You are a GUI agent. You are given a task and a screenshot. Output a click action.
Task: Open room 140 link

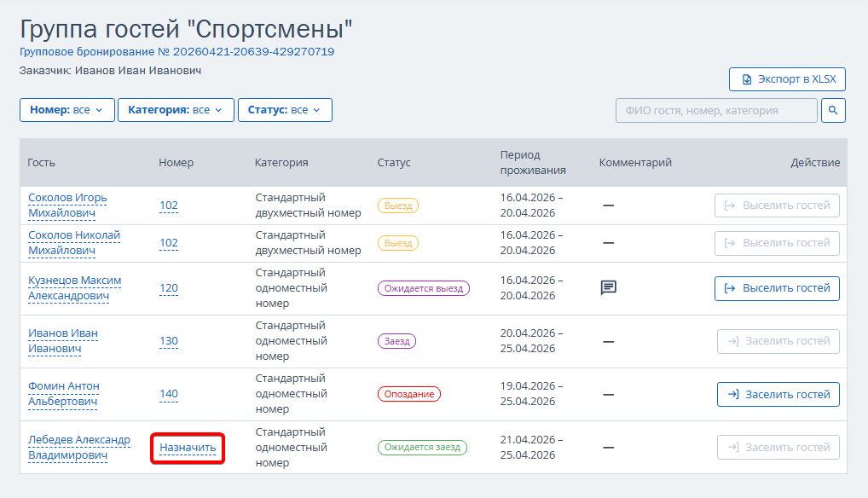click(x=169, y=393)
